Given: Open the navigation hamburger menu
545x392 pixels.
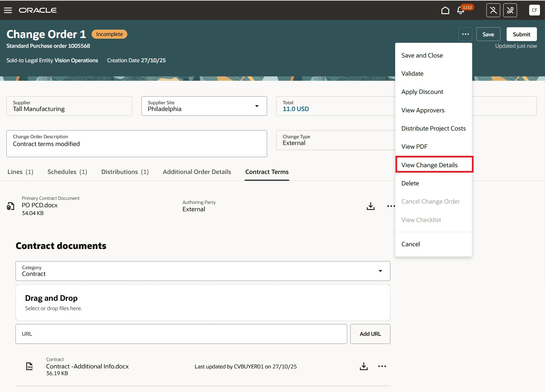Looking at the screenshot, I should (8, 10).
